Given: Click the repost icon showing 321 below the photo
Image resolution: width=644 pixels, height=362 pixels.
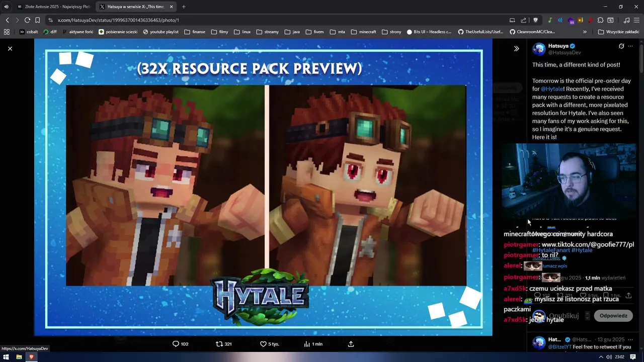Looking at the screenshot, I should (x=223, y=344).
